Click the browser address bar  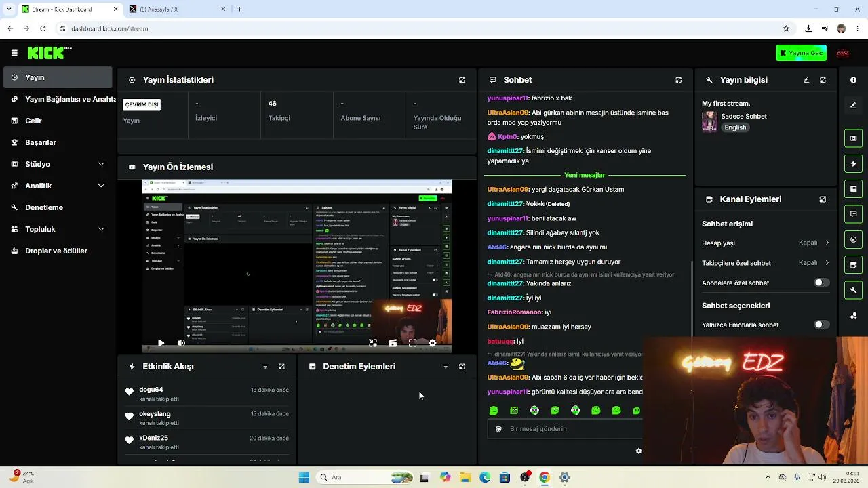417,28
